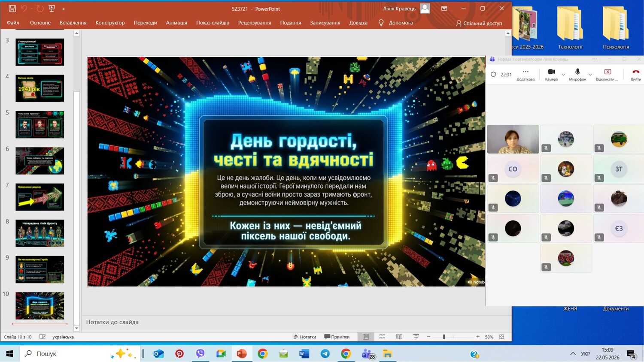The image size is (644, 362).
Task: Save the presentation with the floppy icon
Action: coord(12,9)
